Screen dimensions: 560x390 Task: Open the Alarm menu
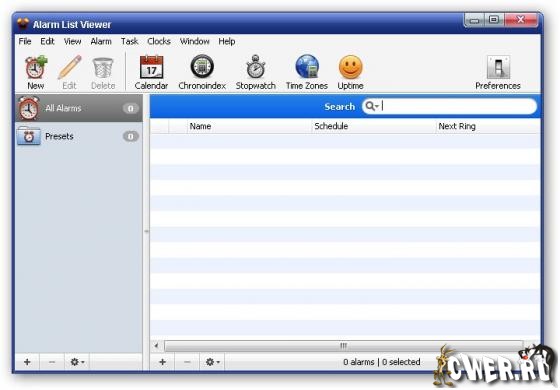point(101,41)
